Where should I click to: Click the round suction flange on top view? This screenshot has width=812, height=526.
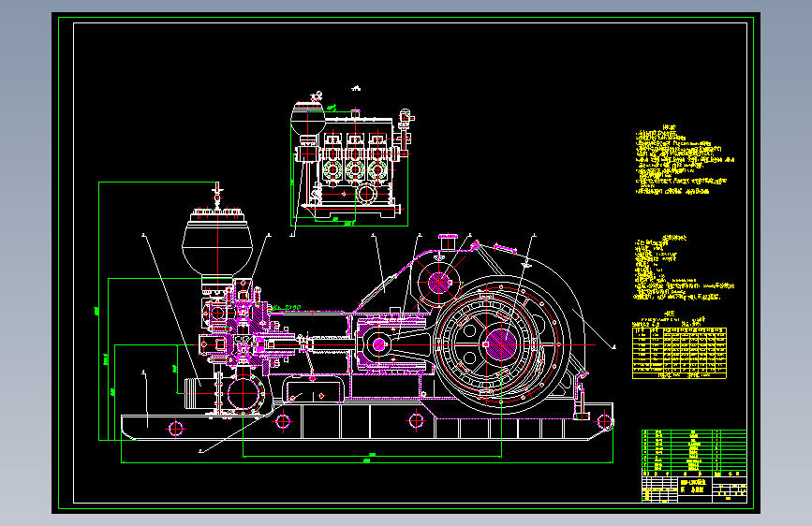tap(366, 194)
